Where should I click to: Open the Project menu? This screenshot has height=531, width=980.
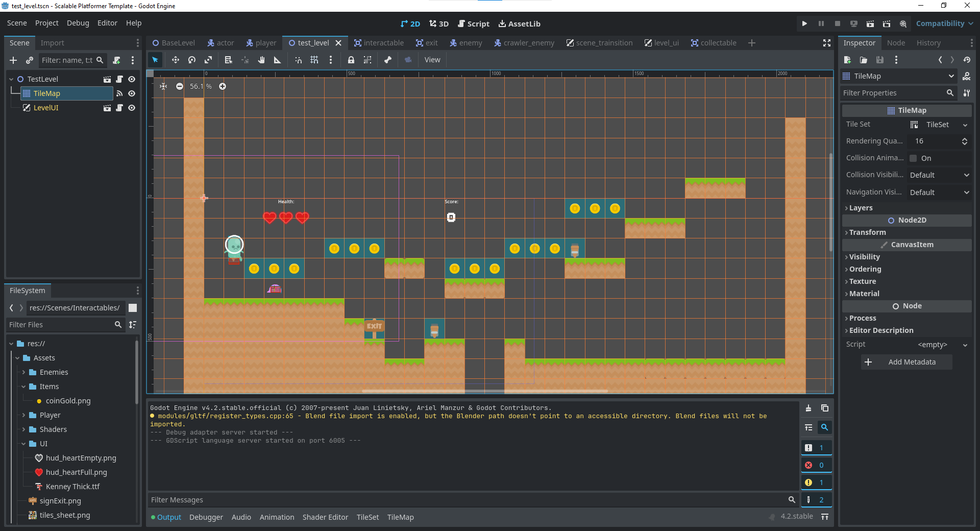click(x=47, y=23)
